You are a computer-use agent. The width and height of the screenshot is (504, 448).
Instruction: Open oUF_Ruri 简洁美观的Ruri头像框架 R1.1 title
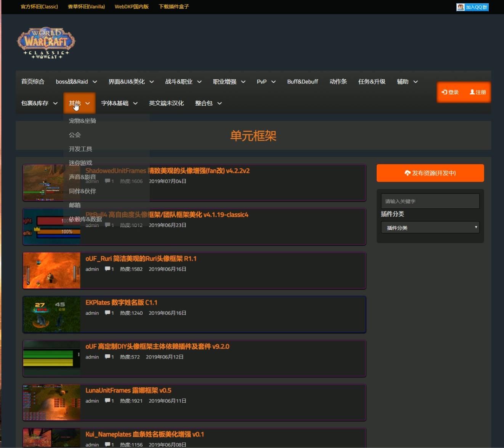coord(141,259)
